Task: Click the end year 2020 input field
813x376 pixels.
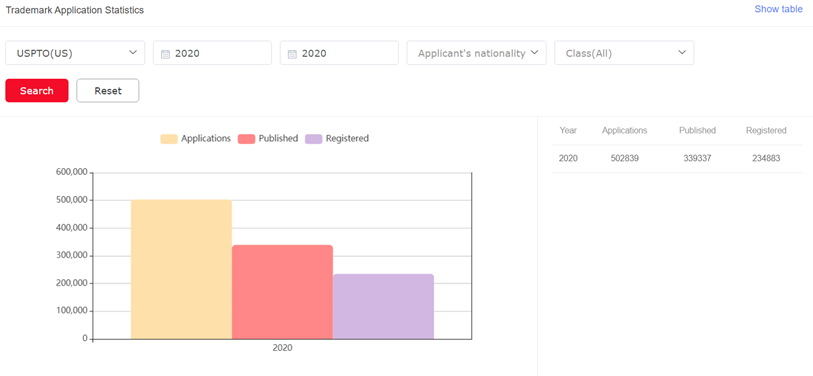Action: 340,53
